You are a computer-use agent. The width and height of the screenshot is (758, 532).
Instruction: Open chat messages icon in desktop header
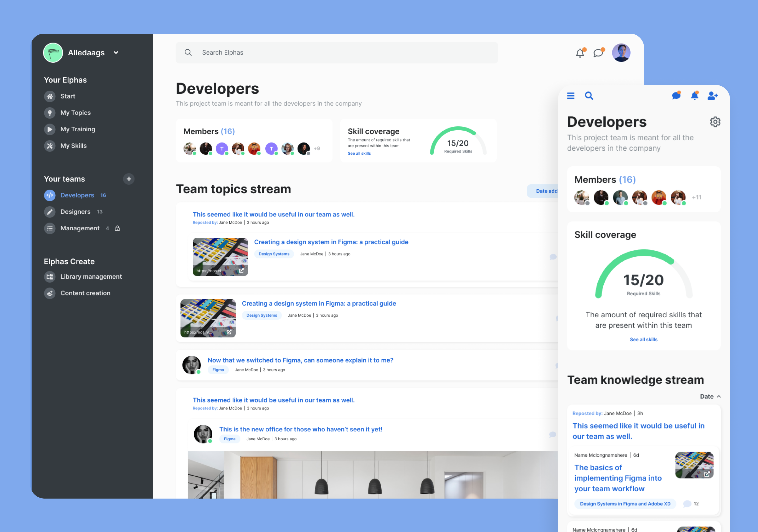pos(598,53)
